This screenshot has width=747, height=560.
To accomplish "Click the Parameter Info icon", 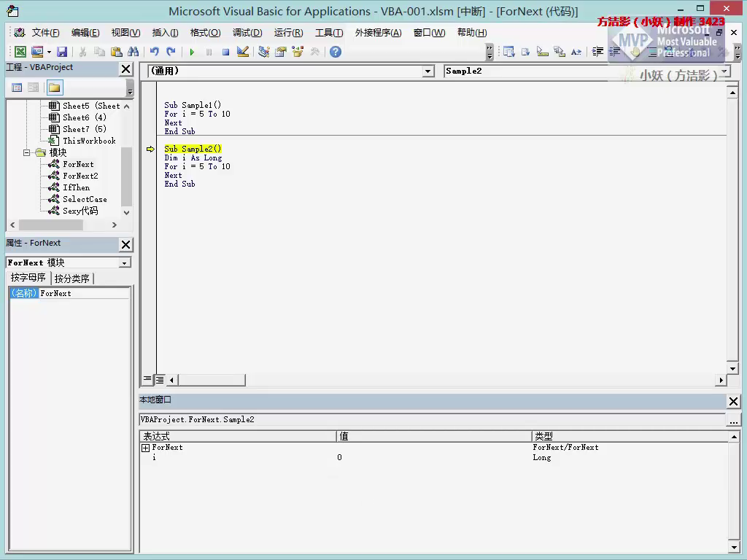I will [x=560, y=52].
